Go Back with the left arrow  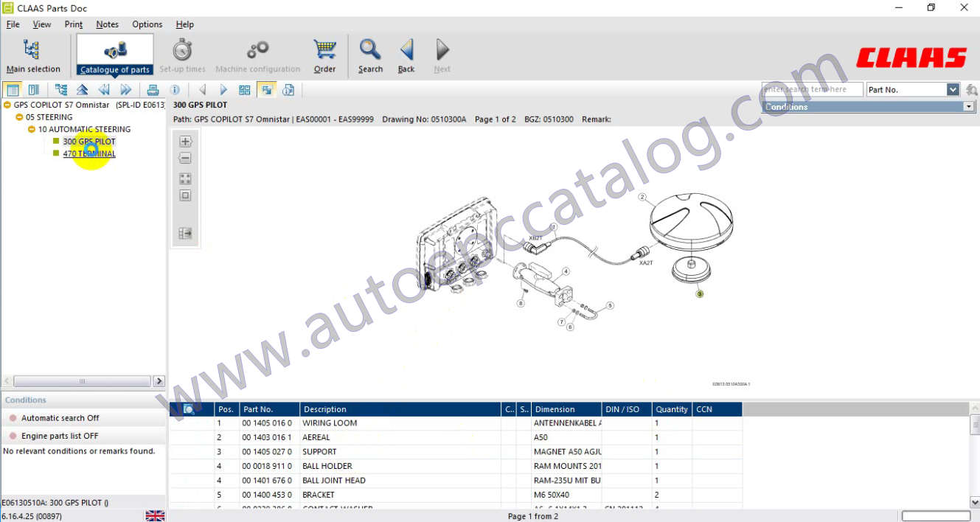(x=406, y=56)
